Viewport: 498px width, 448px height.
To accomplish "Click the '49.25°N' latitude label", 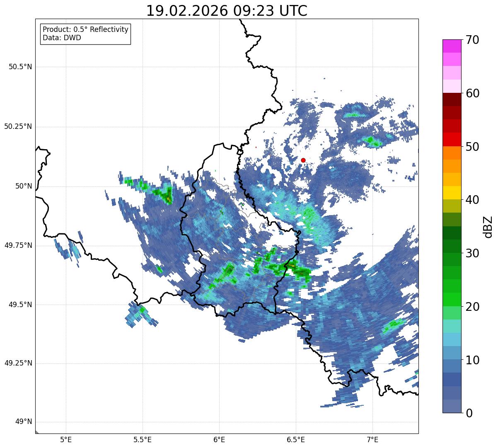I will [x=18, y=363].
